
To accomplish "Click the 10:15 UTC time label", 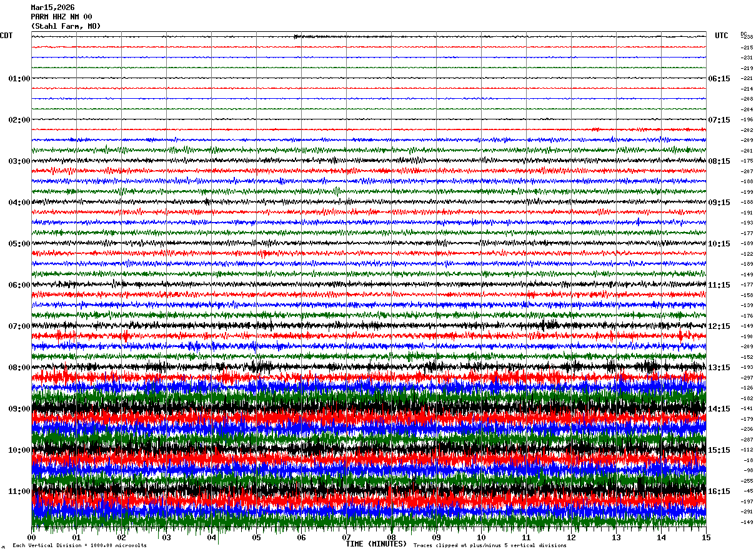I will (719, 244).
